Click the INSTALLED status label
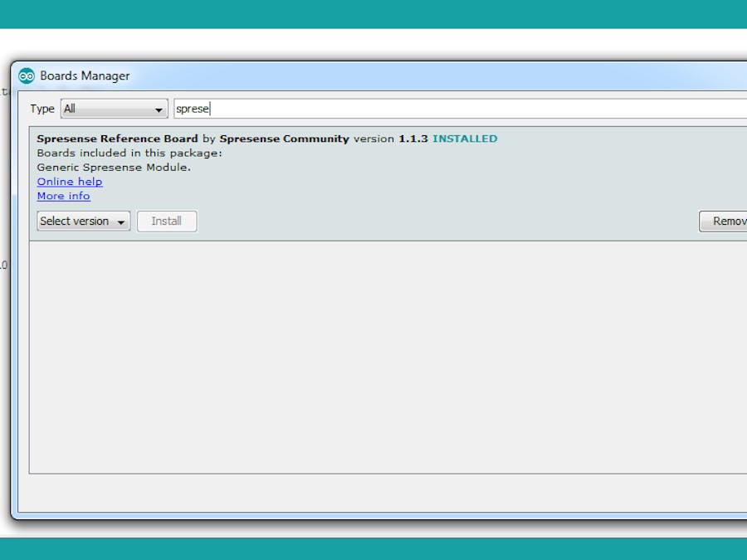Viewport: 747px width, 560px height. (465, 139)
